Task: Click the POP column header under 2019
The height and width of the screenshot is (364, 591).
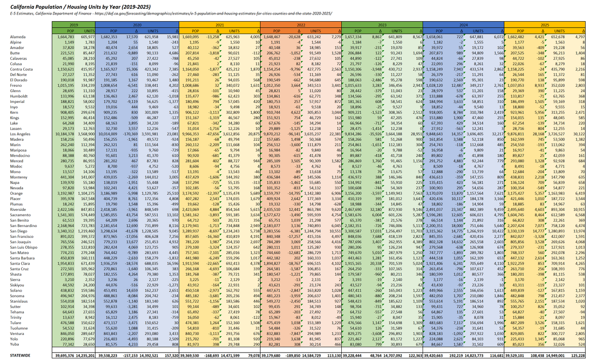Action: point(64,30)
